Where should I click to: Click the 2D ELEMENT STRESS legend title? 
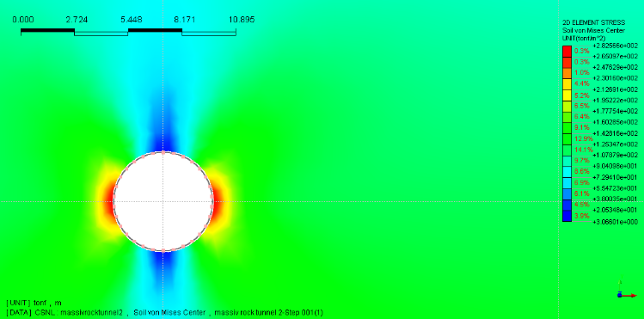point(593,22)
